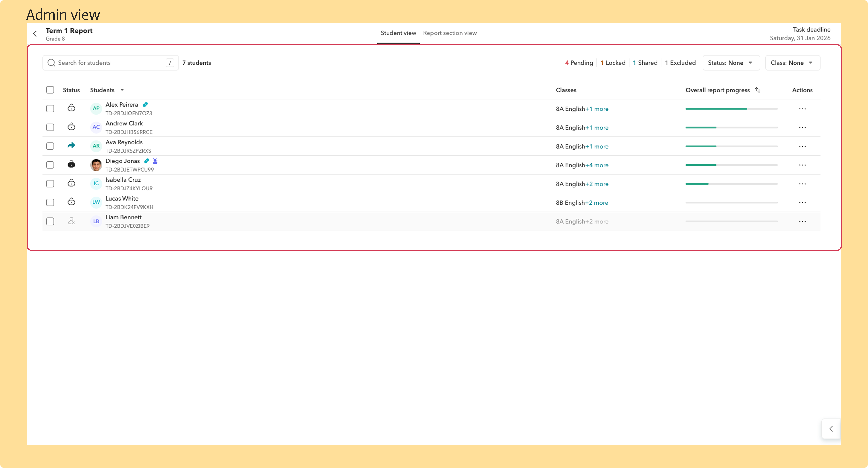Screen dimensions: 868x468
Task: Open actions menu for Isabella Cruz
Action: [x=802, y=184]
